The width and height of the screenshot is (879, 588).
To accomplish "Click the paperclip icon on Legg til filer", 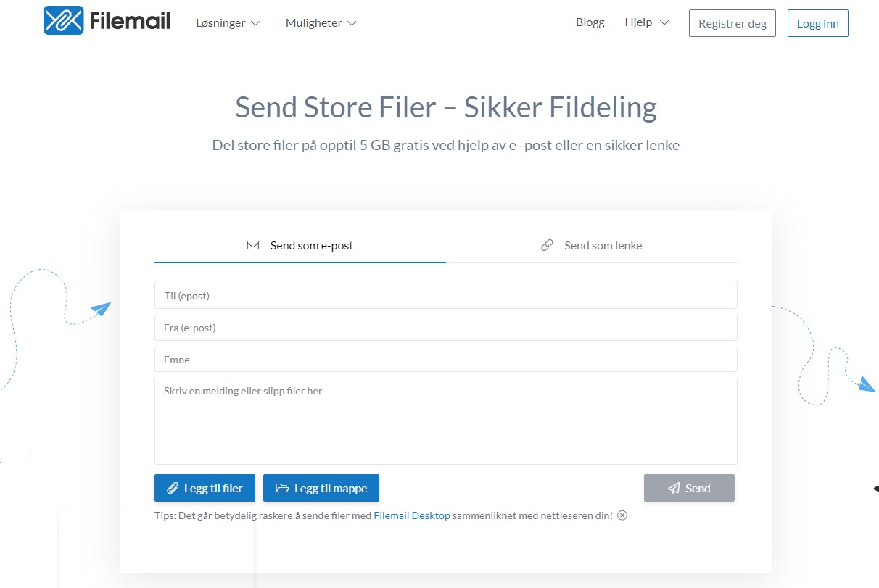I will [x=173, y=488].
